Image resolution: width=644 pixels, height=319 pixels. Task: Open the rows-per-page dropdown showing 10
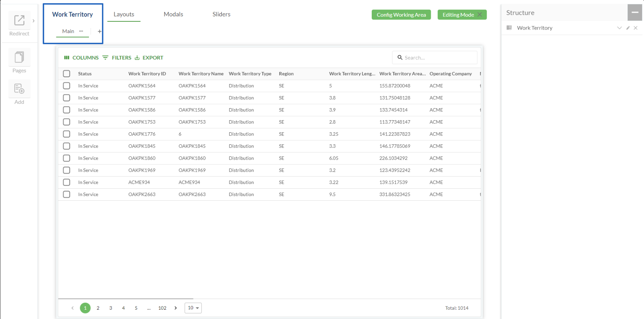pyautogui.click(x=193, y=308)
